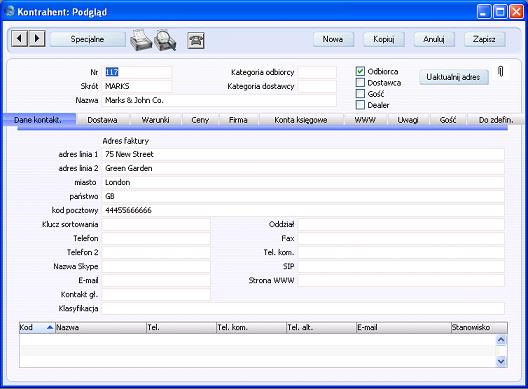The height and width of the screenshot is (389, 528).
Task: Open the Specjalne menu button
Action: [88, 39]
